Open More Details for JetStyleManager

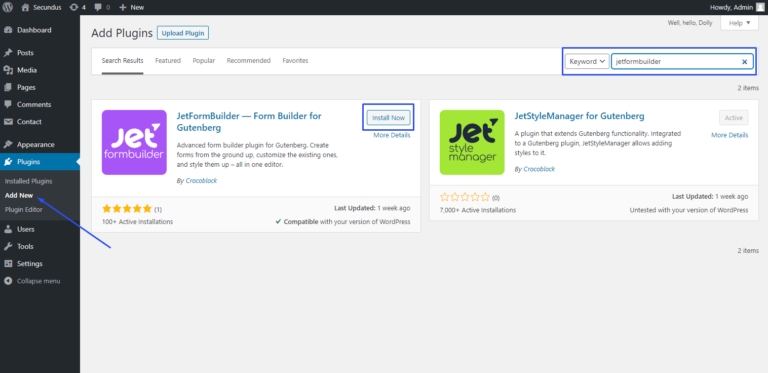pos(730,135)
